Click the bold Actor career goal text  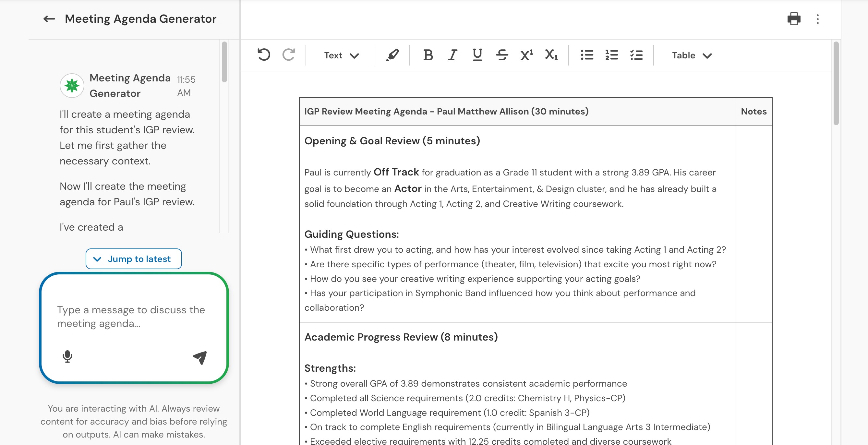click(408, 189)
